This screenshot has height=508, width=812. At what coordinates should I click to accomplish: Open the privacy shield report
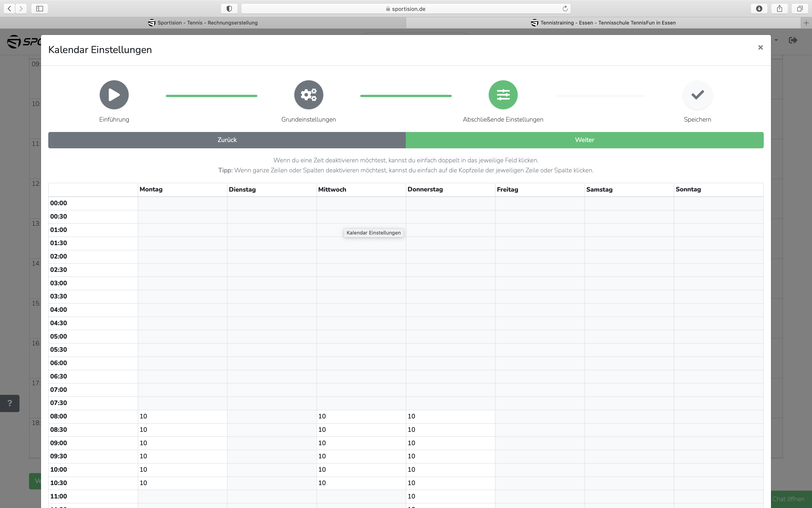tap(229, 9)
